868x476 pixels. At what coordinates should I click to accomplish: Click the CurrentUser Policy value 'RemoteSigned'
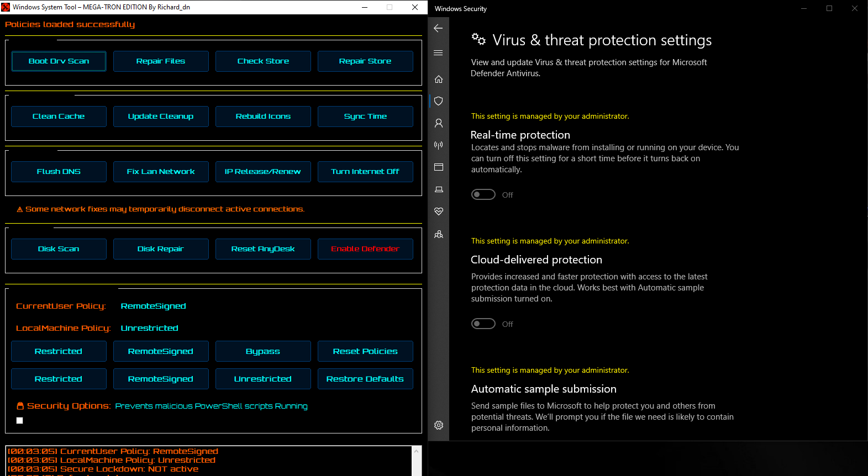[x=154, y=306]
